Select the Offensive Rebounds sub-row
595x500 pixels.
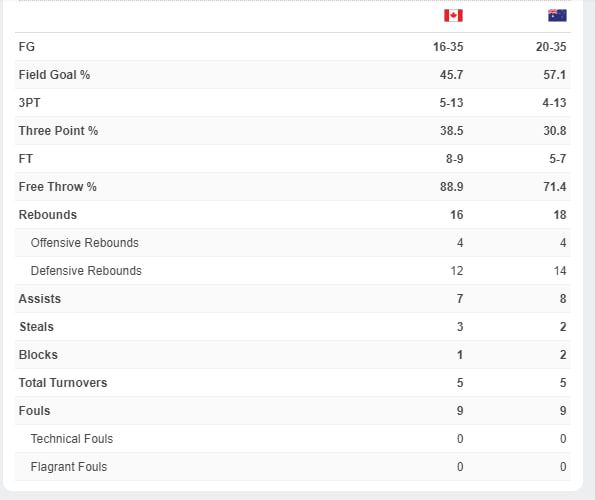click(293, 243)
